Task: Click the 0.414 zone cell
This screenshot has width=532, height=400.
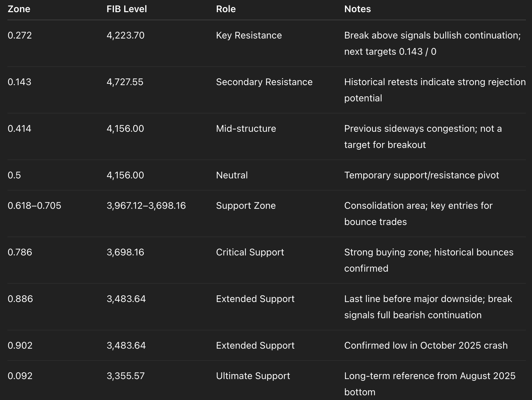Action: (19, 129)
